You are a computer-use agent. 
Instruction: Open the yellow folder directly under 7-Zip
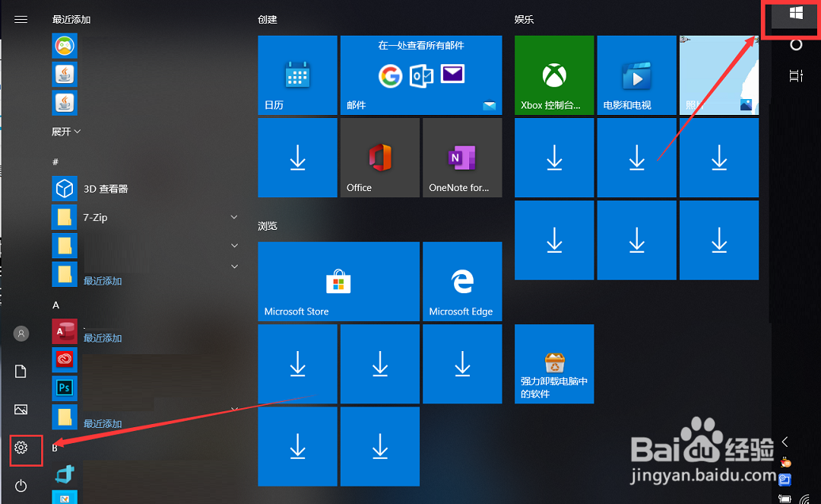(64, 246)
